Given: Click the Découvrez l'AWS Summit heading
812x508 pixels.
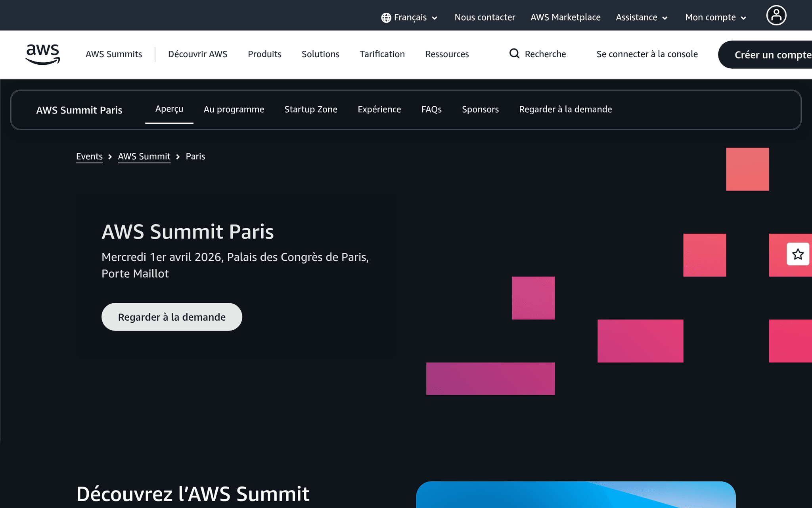Looking at the screenshot, I should pyautogui.click(x=193, y=494).
